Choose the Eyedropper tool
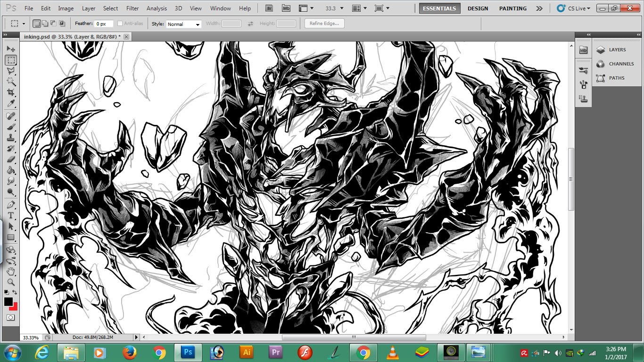This screenshot has width=644, height=362. (x=11, y=104)
